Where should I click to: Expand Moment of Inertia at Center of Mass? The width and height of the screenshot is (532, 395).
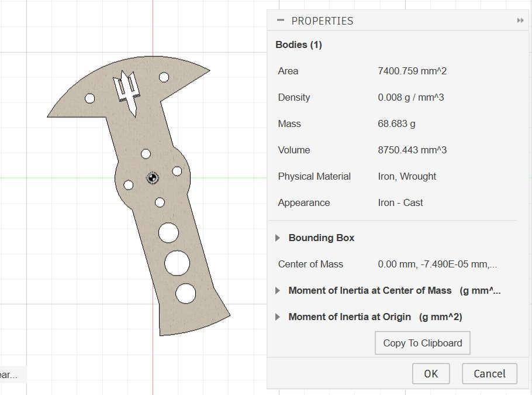278,291
